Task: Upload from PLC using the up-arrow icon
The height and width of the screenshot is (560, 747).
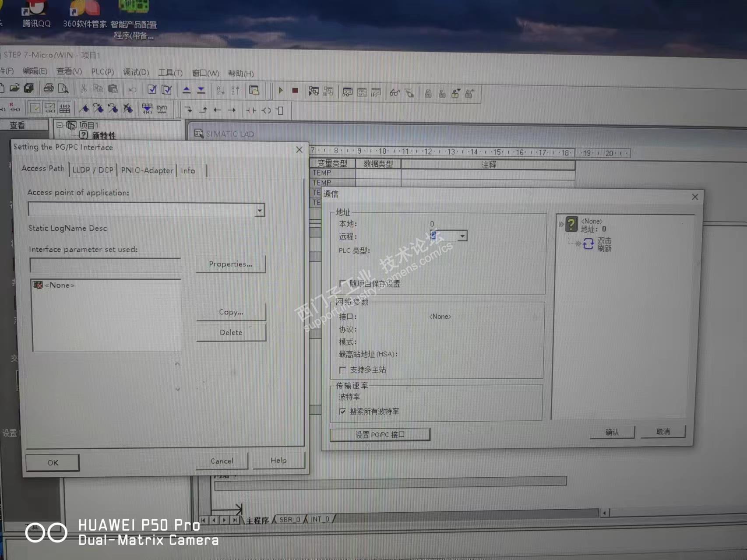Action: (186, 90)
